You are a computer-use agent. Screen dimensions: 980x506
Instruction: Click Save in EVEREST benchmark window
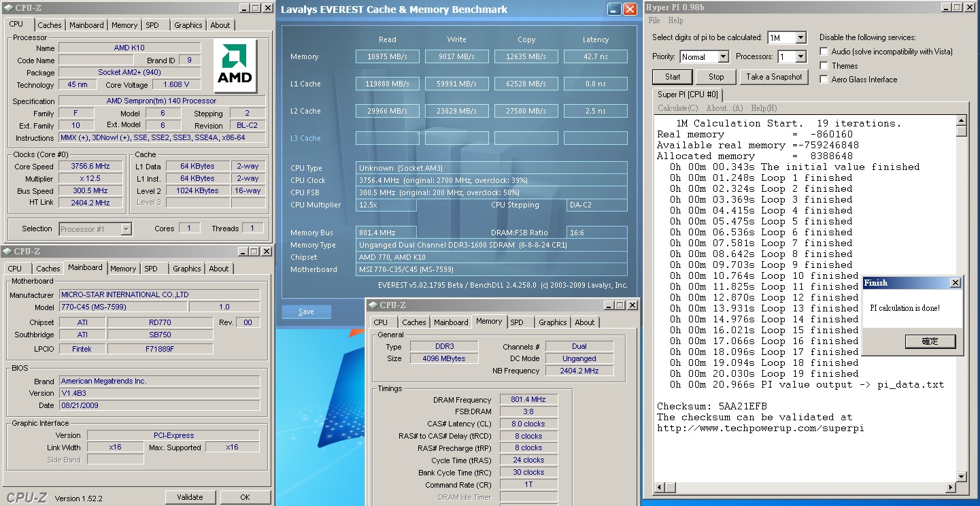pos(306,311)
